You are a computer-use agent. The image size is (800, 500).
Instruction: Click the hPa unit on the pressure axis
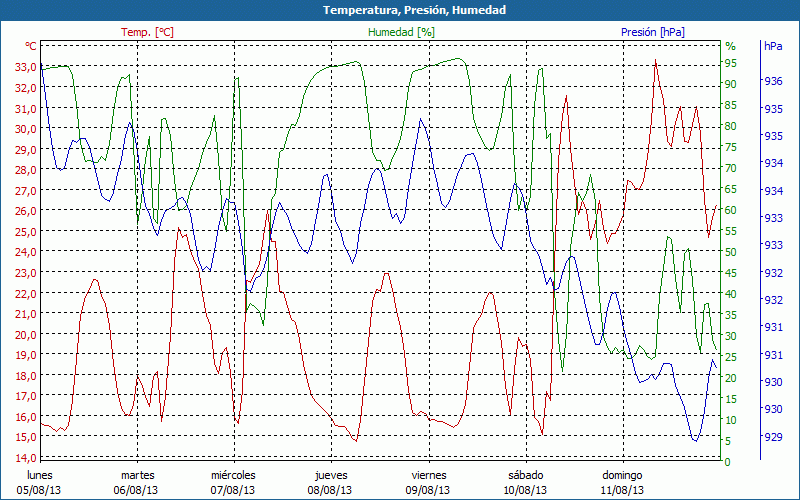(773, 47)
